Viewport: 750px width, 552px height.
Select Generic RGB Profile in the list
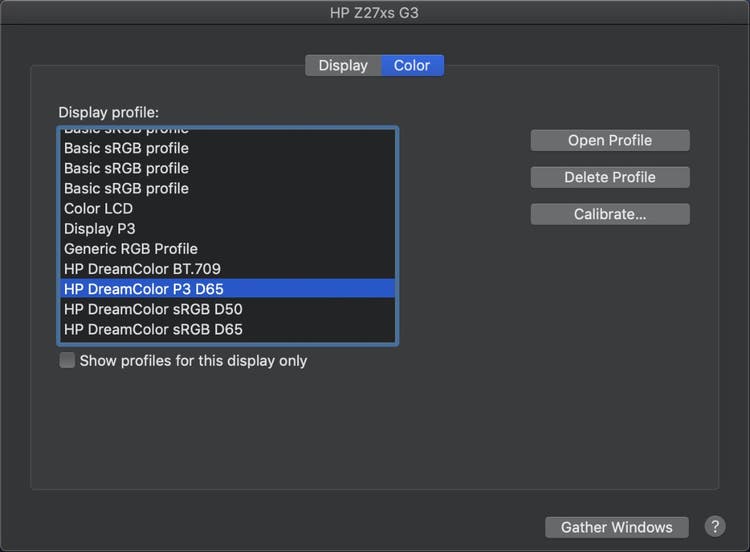131,248
